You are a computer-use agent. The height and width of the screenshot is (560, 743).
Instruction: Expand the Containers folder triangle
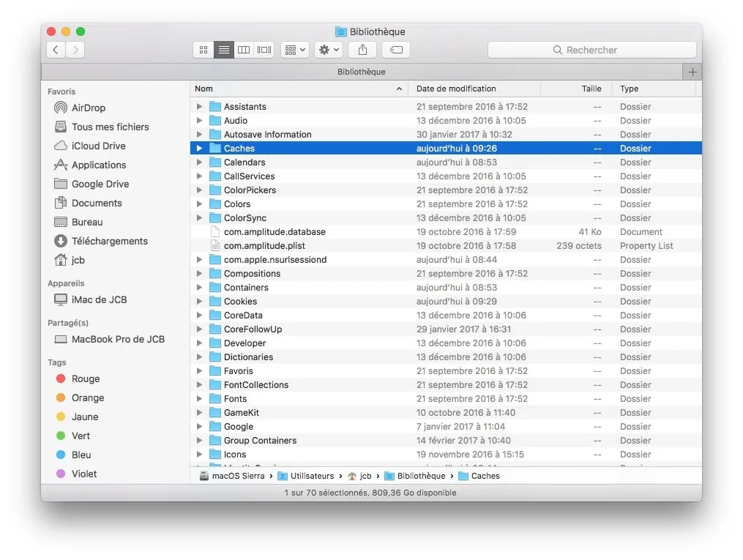[200, 288]
